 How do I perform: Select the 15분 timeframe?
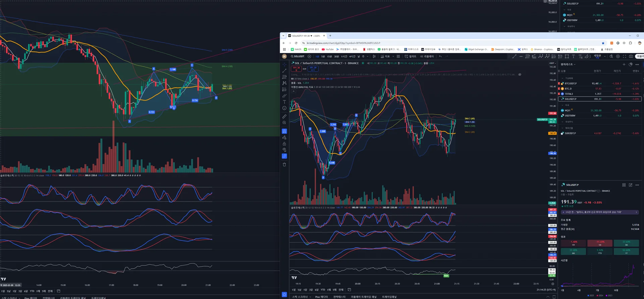pos(329,56)
